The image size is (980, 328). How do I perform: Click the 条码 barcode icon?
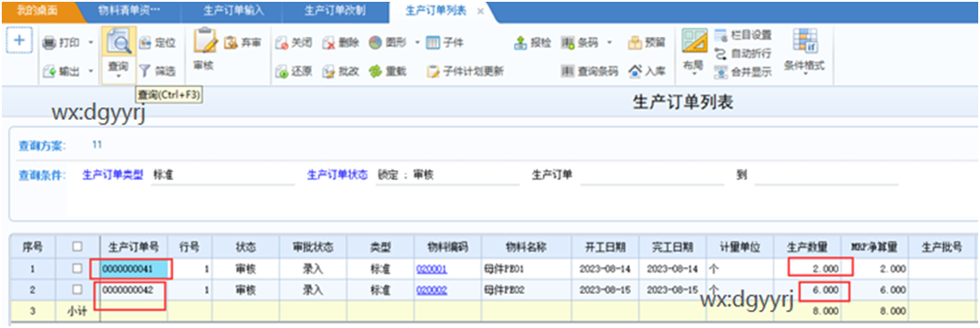pyautogui.click(x=568, y=42)
